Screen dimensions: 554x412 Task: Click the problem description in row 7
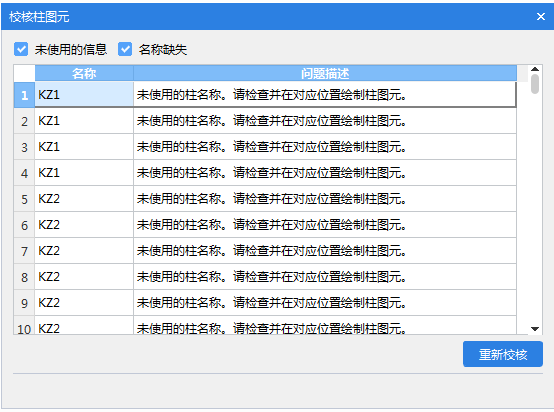(x=325, y=251)
